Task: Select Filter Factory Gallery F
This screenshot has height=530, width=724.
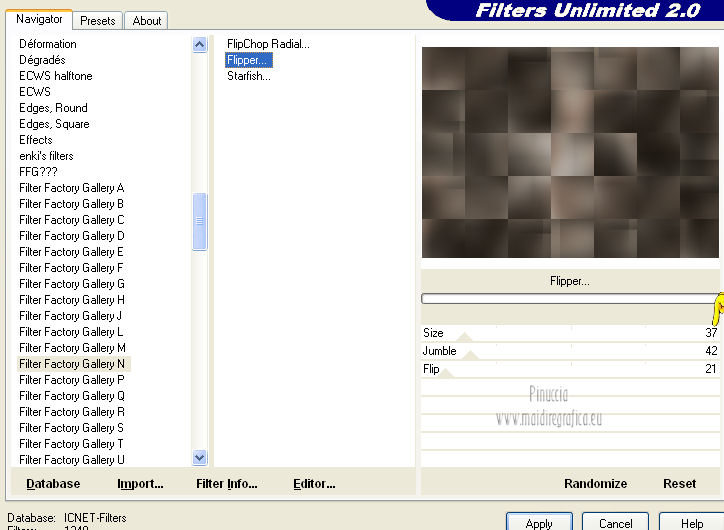Action: point(71,268)
